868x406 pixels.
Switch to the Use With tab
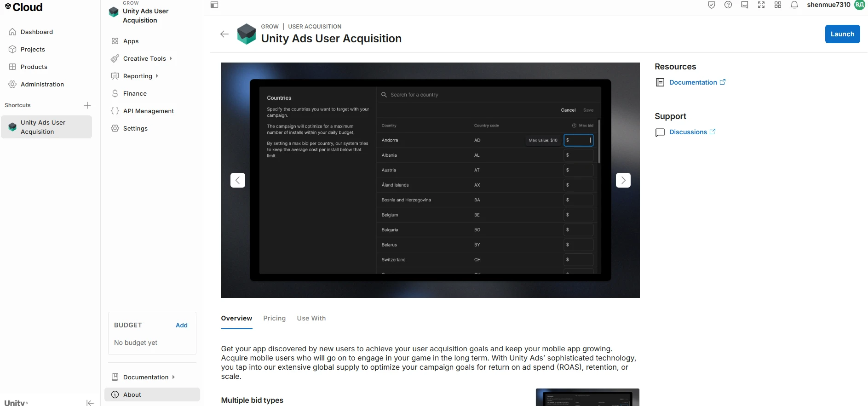[311, 318]
